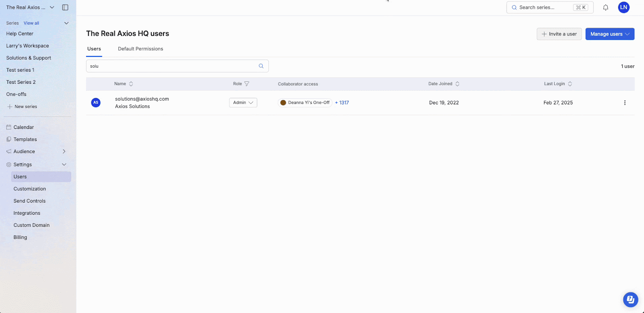
Task: Click the Dec 19, 2022 date cell
Action: [x=444, y=103]
